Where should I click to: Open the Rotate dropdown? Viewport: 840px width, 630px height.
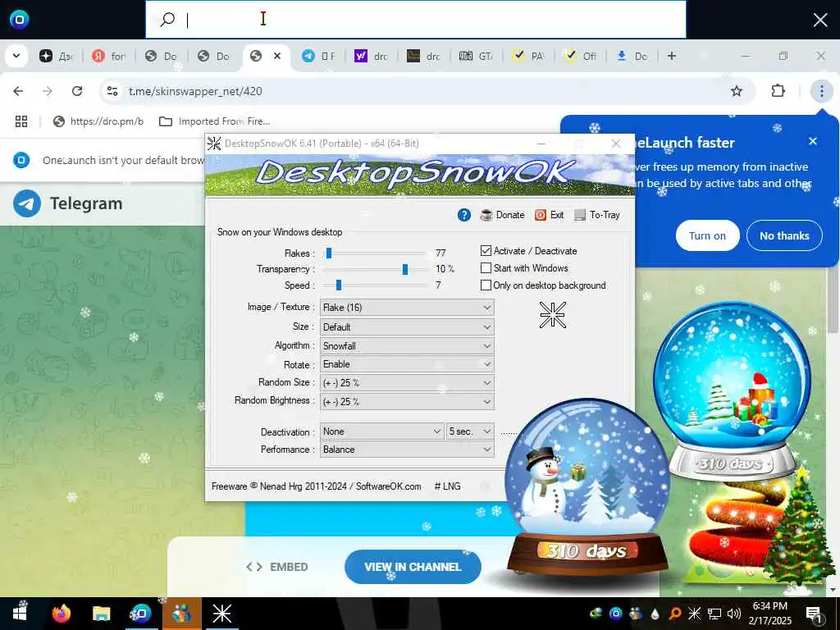(407, 364)
